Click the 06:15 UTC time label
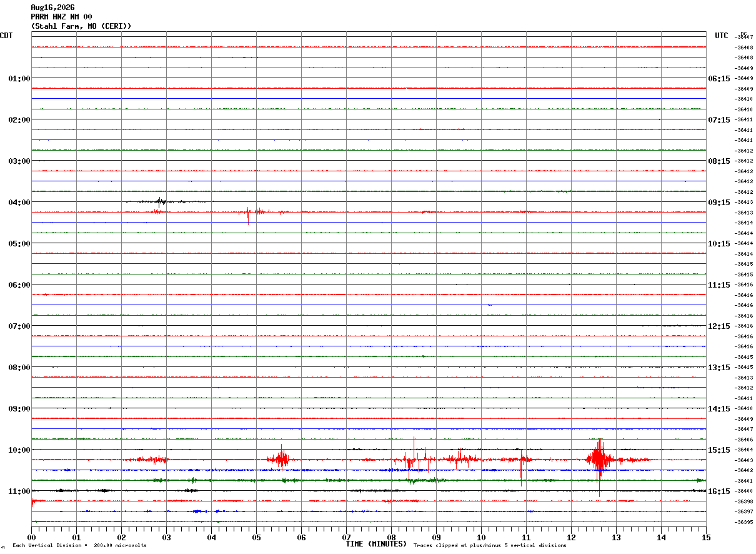The image size is (756, 554). click(x=719, y=79)
